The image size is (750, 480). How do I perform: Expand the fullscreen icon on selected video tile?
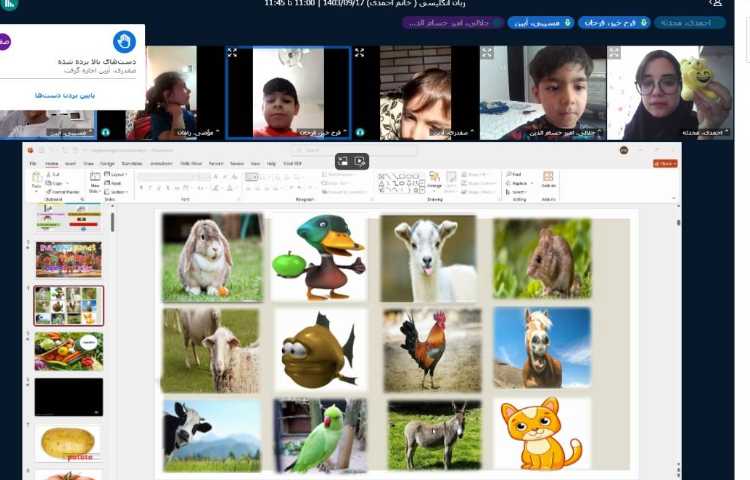click(233, 53)
